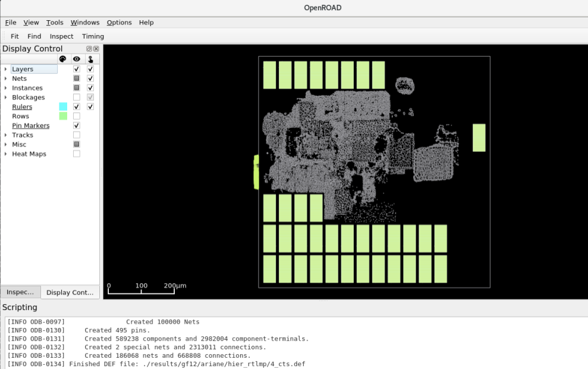Click the eye visibility column header icon
Viewport: 588px width, 369px height.
[x=76, y=59]
